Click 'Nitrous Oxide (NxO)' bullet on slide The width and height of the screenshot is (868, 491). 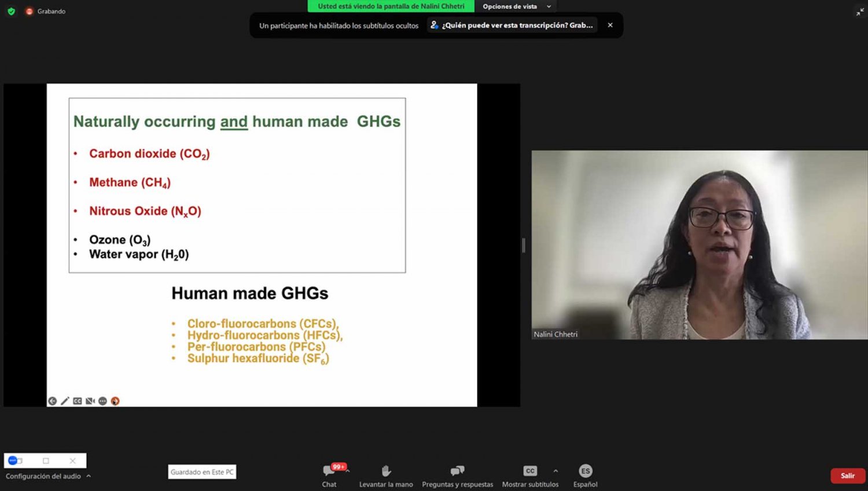point(145,211)
